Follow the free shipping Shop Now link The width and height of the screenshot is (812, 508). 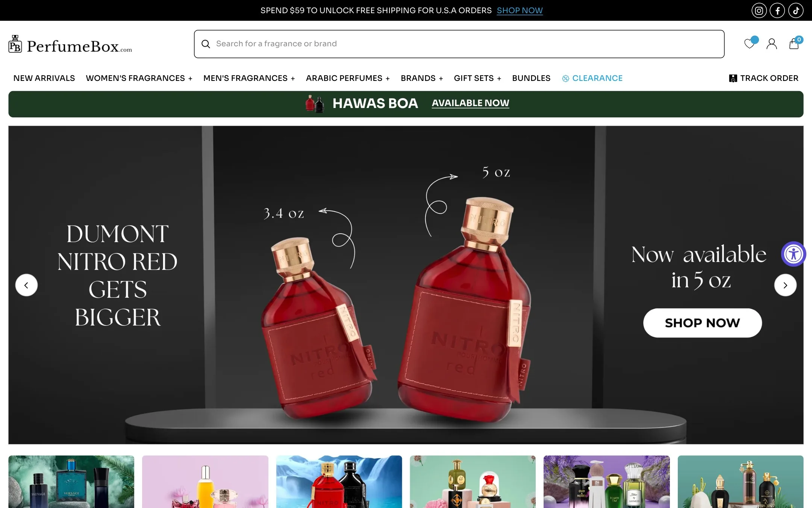[x=520, y=11]
